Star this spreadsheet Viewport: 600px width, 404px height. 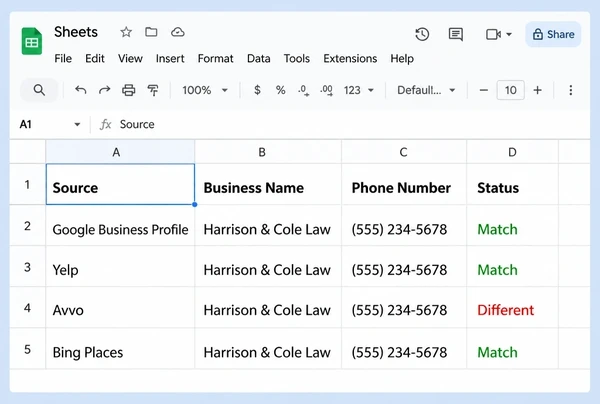(x=126, y=32)
